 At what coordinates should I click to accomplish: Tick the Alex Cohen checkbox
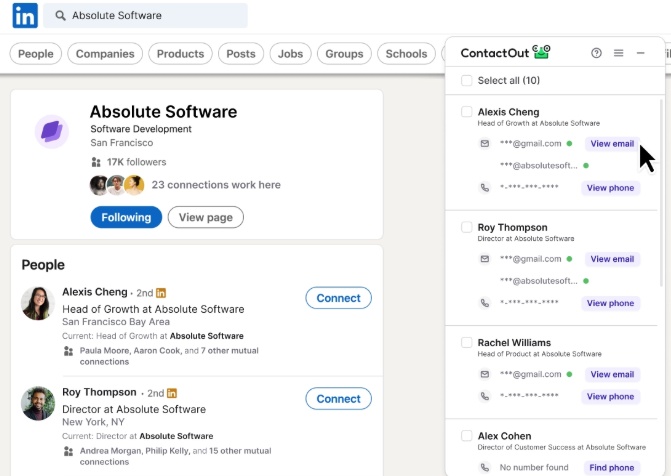pyautogui.click(x=466, y=436)
